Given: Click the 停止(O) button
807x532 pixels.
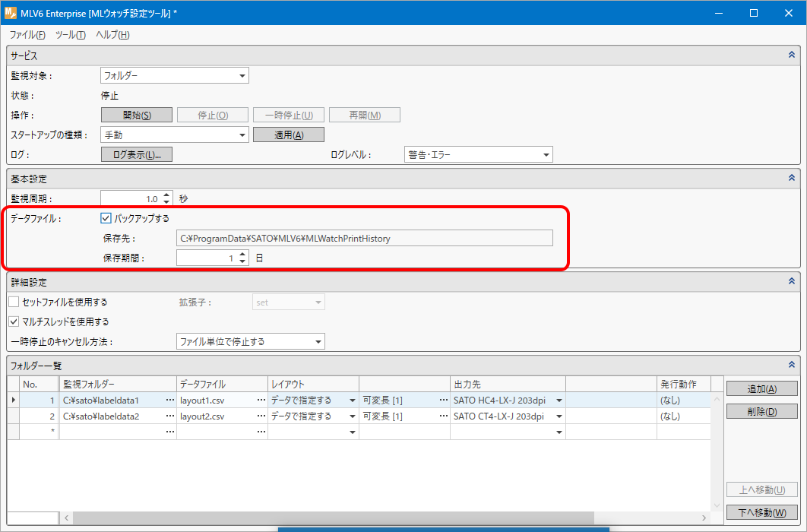Looking at the screenshot, I should coord(213,116).
